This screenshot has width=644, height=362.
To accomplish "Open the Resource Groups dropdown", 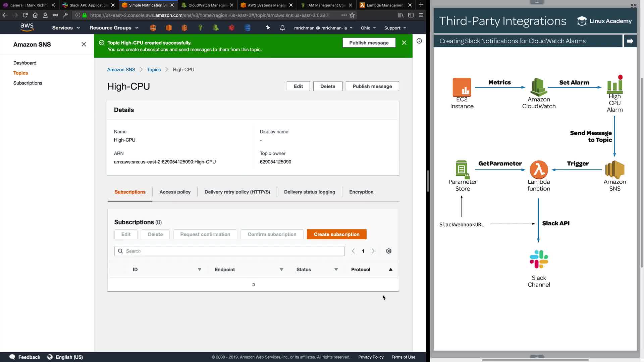I will (x=114, y=28).
